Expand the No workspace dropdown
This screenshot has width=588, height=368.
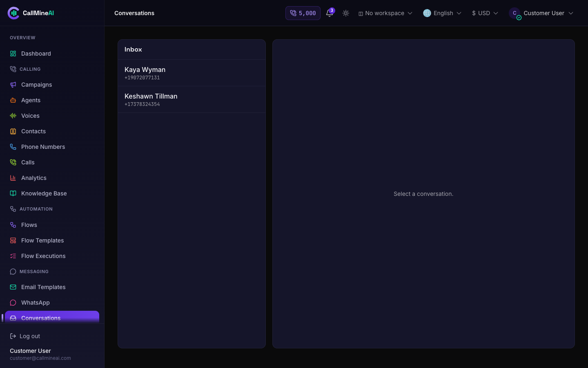click(385, 13)
